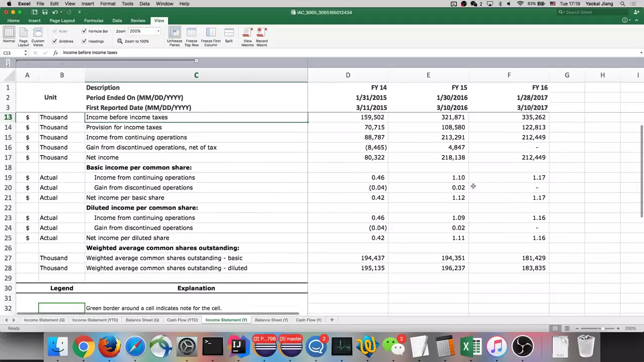The image size is (644, 362).
Task: Click the Save icon in title bar
Action: [x=45, y=12]
